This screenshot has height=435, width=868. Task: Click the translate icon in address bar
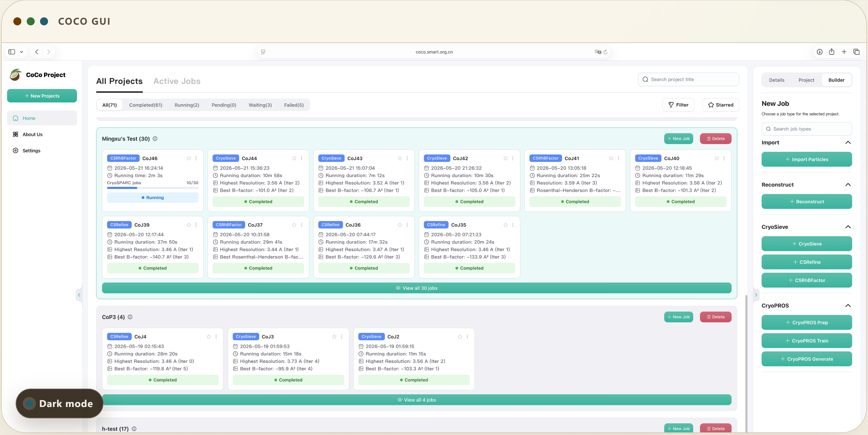(x=598, y=52)
